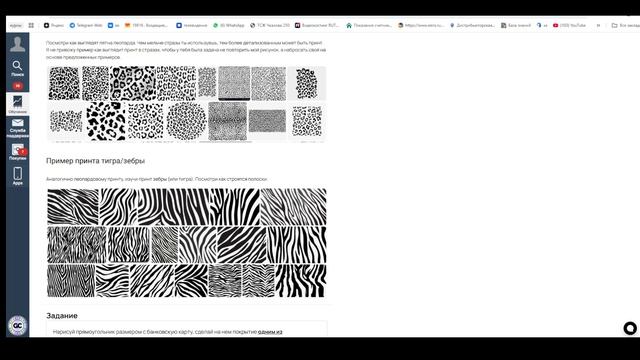
Task: Open the ТСЖ bookmark
Action: pyautogui.click(x=270, y=25)
